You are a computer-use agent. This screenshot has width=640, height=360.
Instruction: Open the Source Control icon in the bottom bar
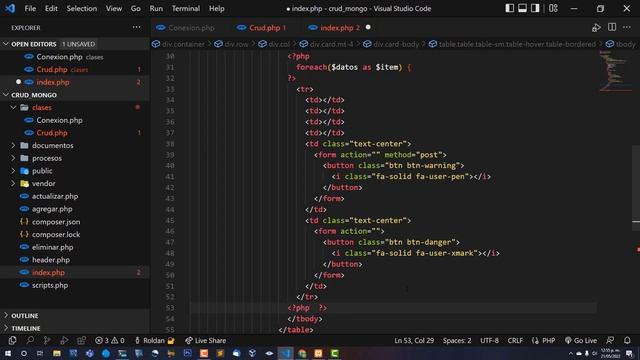[47, 340]
